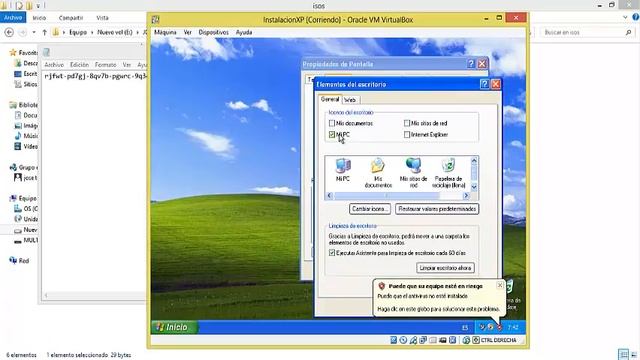The height and width of the screenshot is (360, 640).
Task: Click the VirtualBox video capture status icon
Action: 442,340
